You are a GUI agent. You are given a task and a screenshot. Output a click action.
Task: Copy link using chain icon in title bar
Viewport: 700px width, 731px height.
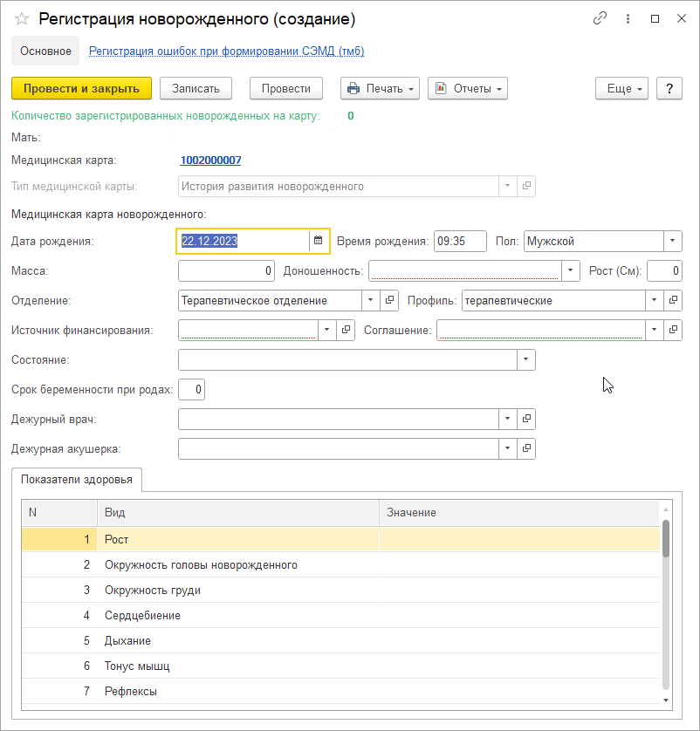click(600, 18)
